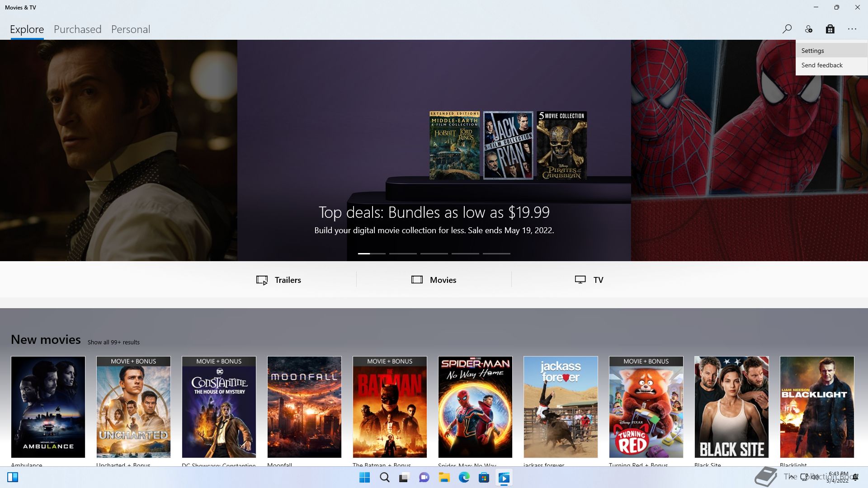Open the Movies category label
Screen dimensions: 868x488
click(x=443, y=280)
